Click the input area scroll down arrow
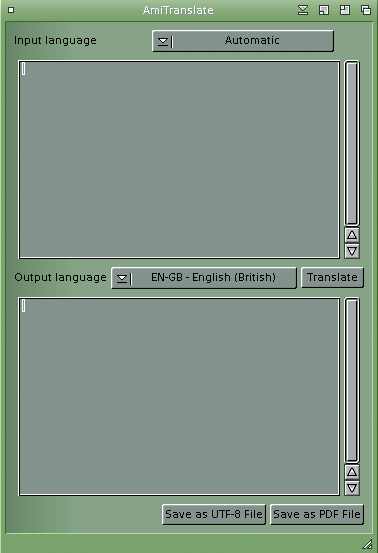Viewport: 378px width, 553px height. coord(352,251)
